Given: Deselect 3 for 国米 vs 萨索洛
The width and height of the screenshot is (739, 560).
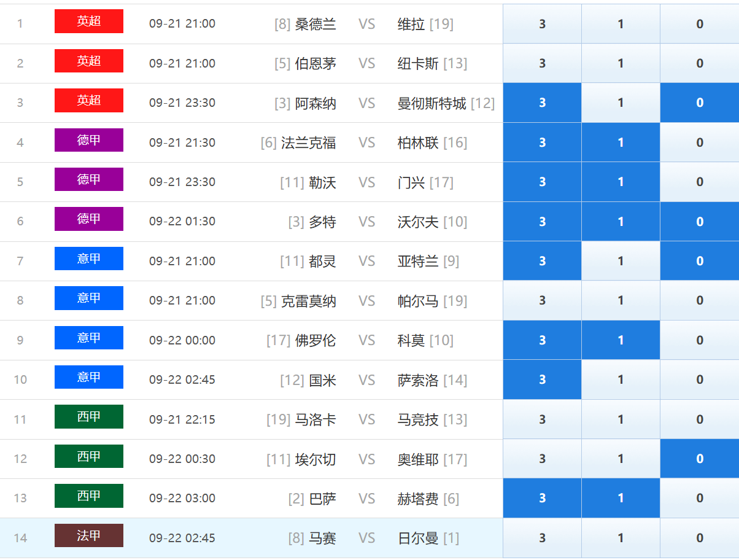Looking at the screenshot, I should (x=542, y=379).
